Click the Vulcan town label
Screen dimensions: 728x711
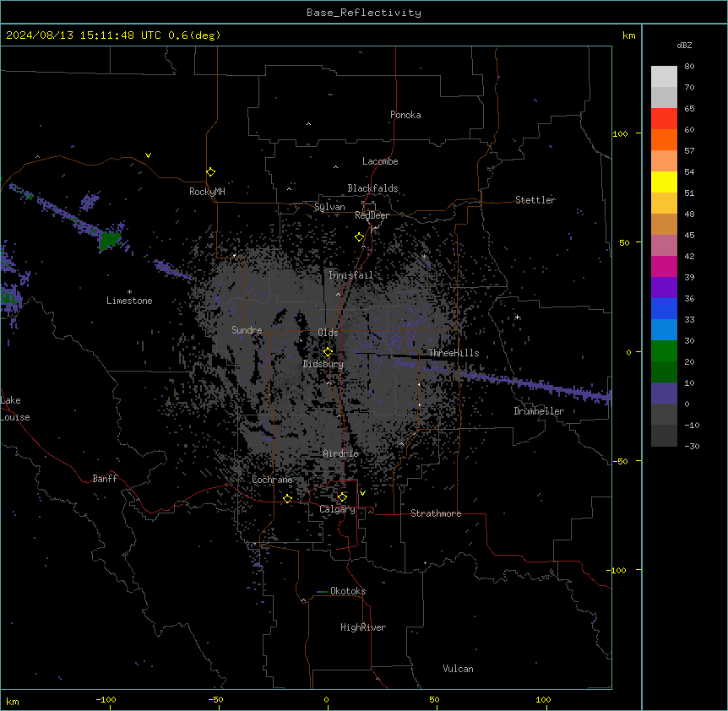coord(458,669)
